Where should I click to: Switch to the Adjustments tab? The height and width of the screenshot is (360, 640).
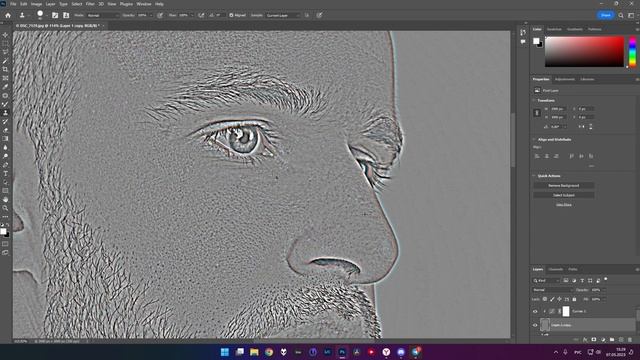pos(565,79)
